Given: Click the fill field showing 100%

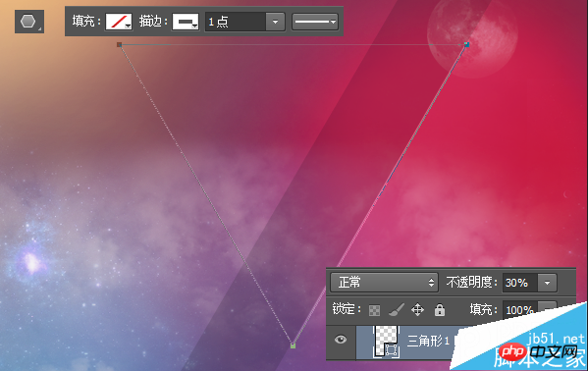Looking at the screenshot, I should point(520,310).
